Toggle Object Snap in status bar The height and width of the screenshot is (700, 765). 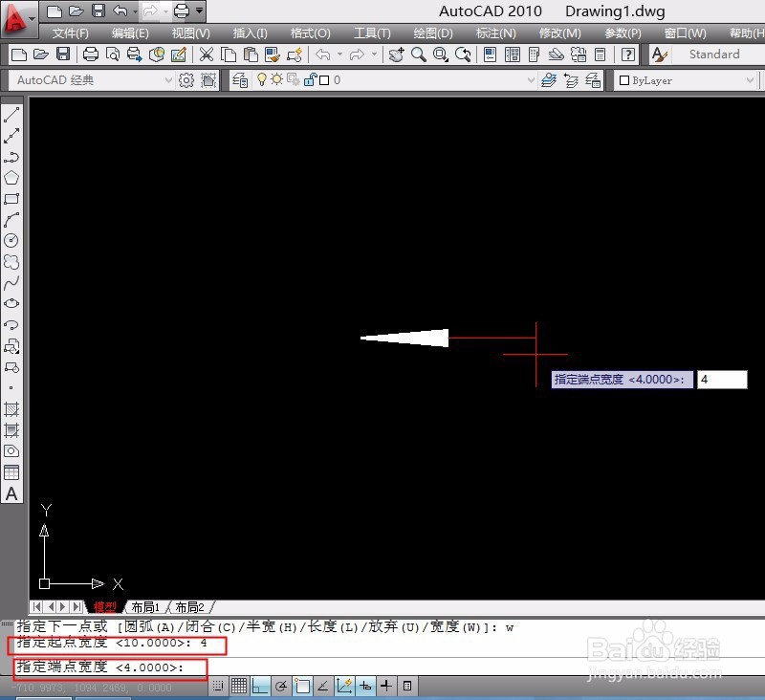tap(302, 686)
